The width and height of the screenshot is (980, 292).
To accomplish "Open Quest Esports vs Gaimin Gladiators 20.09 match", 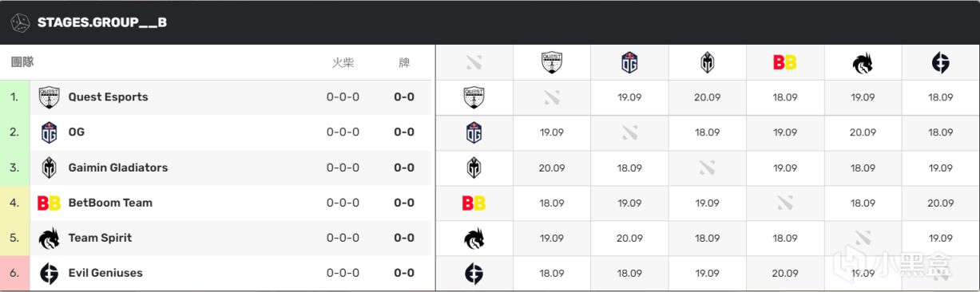I will pyautogui.click(x=708, y=97).
